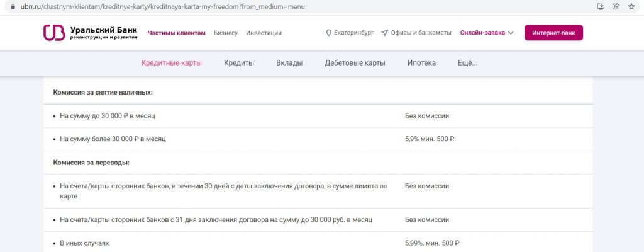Image resolution: width=644 pixels, height=252 pixels.
Task: Click the chevron next to Онлайн-заявка
Action: tap(511, 33)
